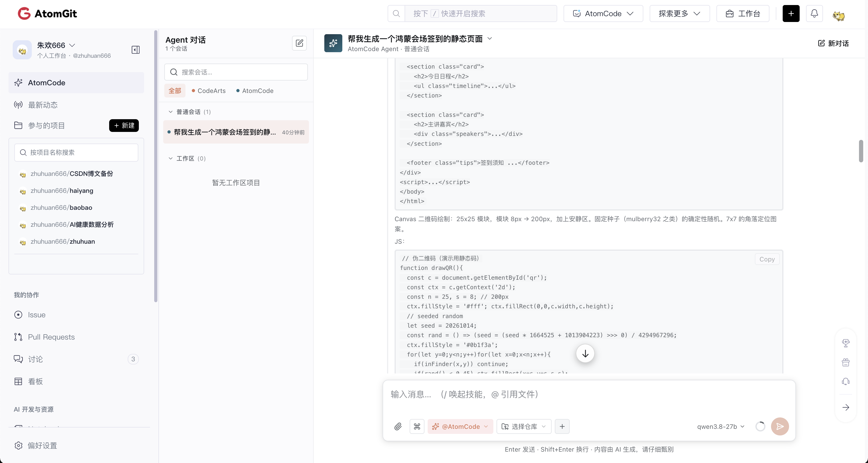Screen dimensions: 868x463
Task: Open the plus create button in header
Action: (x=791, y=14)
